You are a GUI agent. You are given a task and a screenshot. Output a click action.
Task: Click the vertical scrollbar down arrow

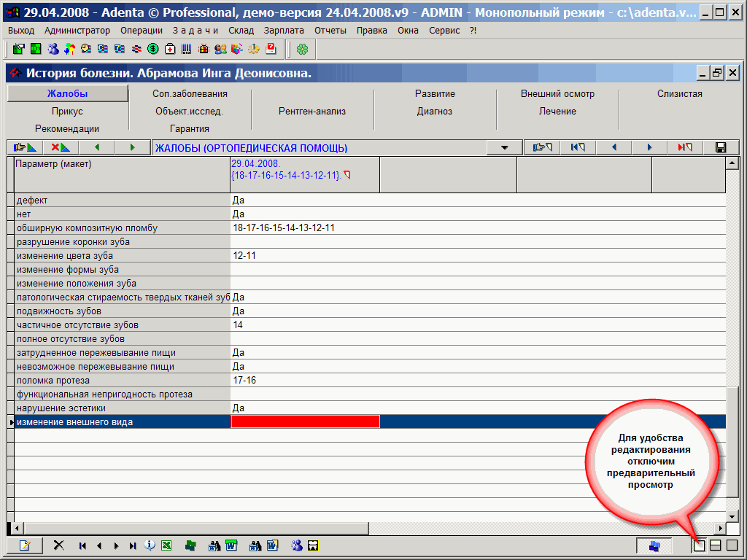tap(732, 514)
